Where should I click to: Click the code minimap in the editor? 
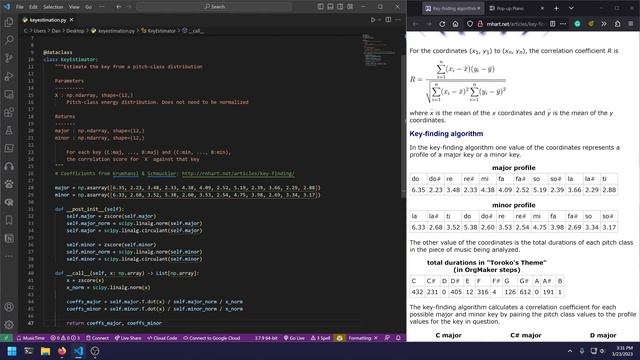(379, 51)
